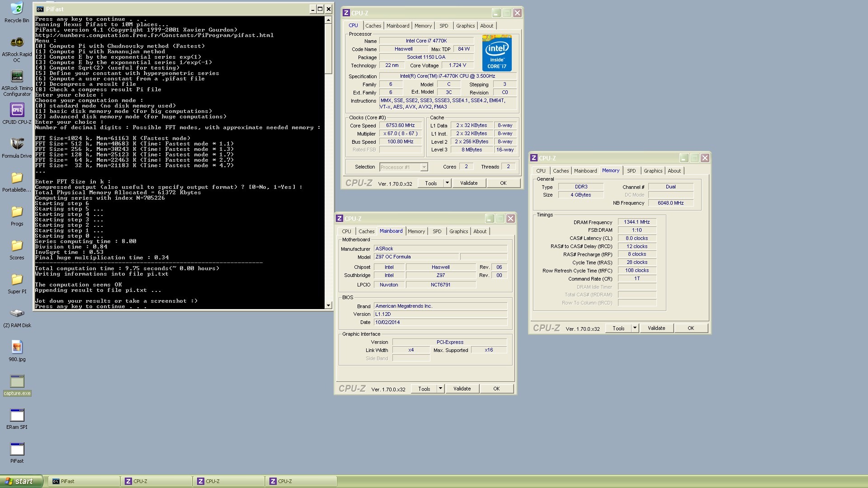Click PiFast scrollbar up arrow

tap(329, 20)
